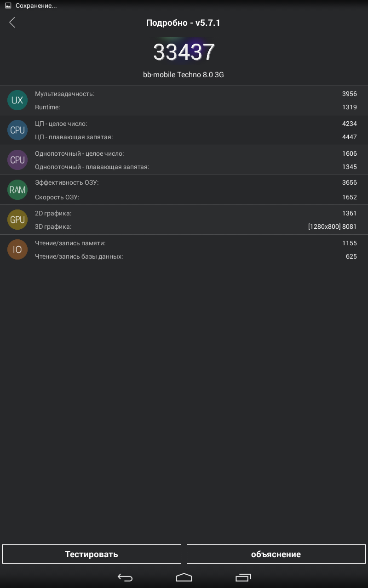Tap the Android home navigation button
The image size is (368, 588).
[x=184, y=577]
